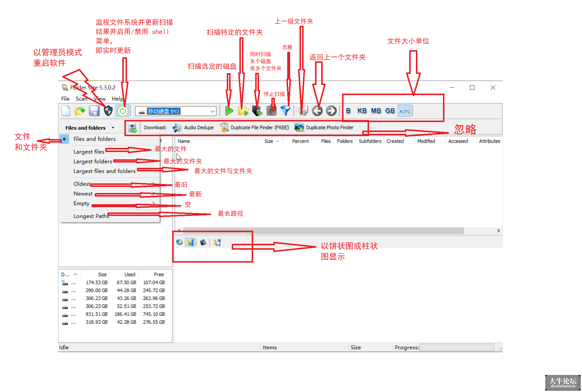Click the New blank document icon
The height and width of the screenshot is (392, 582).
tap(66, 111)
